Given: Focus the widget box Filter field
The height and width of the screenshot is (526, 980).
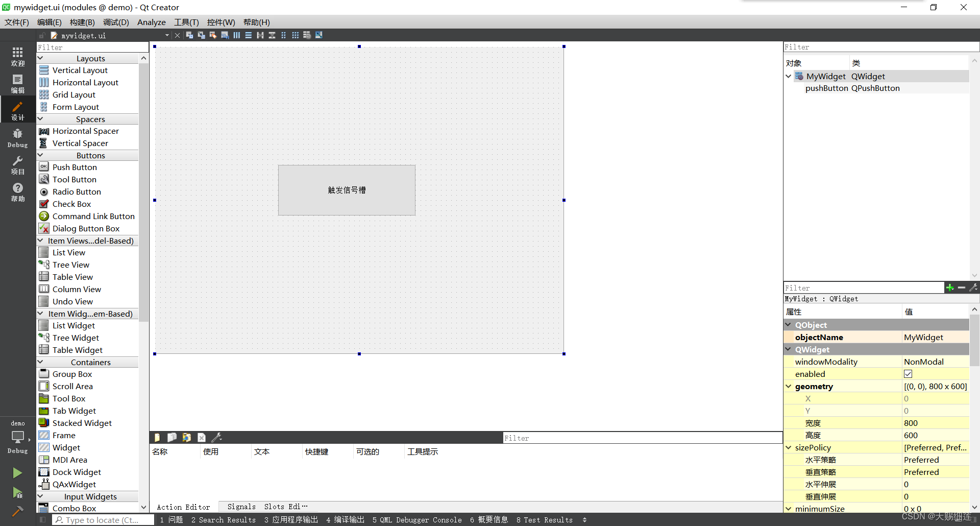Looking at the screenshot, I should (92, 47).
